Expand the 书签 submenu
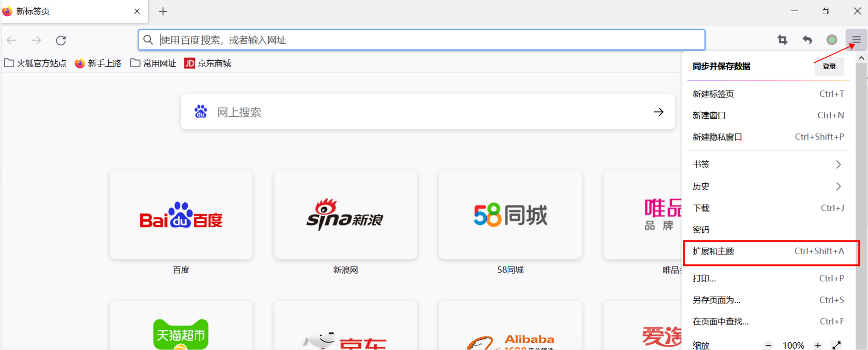Image resolution: width=868 pixels, height=350 pixels. pos(768,164)
